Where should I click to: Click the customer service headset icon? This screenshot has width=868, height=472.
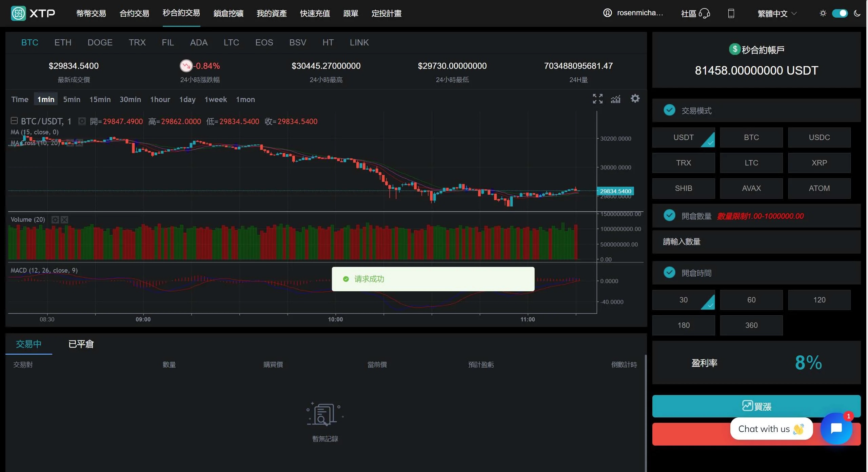[704, 14]
